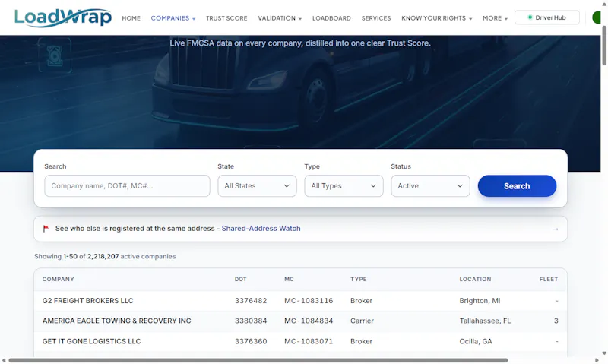Image resolution: width=608 pixels, height=364 pixels.
Task: Click the blue Search button
Action: 517,185
